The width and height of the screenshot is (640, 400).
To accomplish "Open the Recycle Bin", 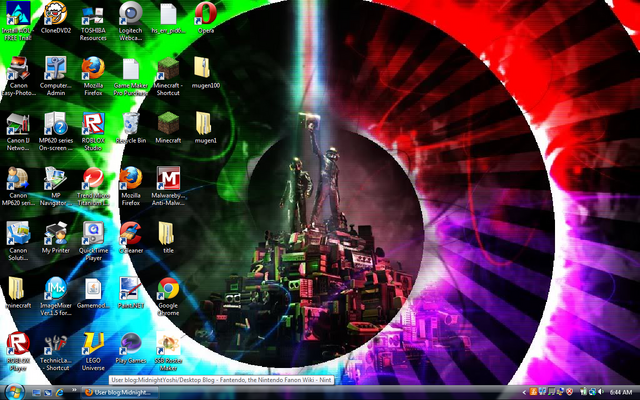I will tap(131, 128).
